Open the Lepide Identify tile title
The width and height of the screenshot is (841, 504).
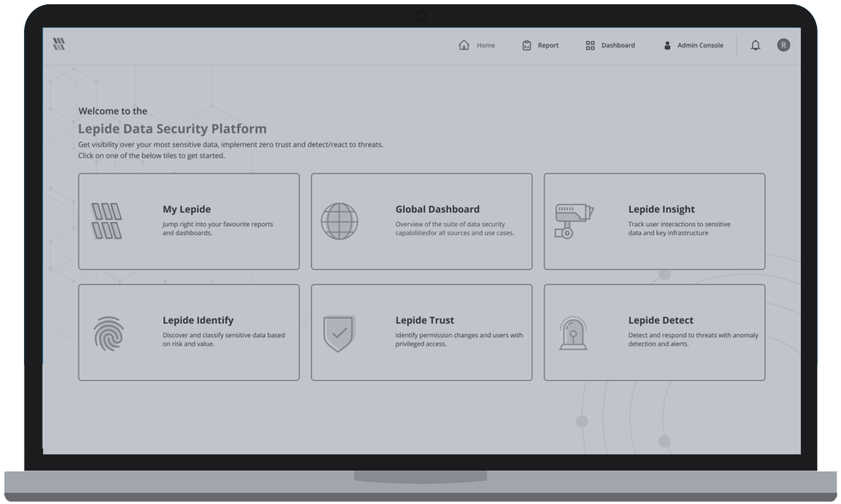198,320
